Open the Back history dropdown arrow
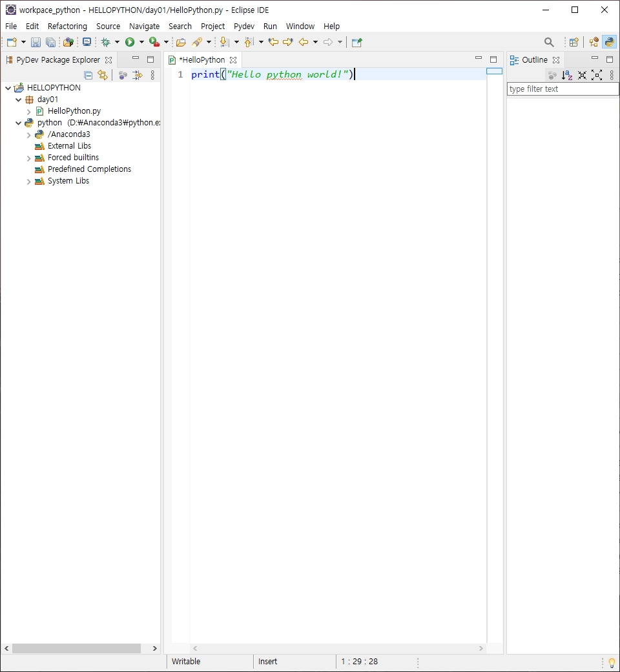 tap(315, 42)
